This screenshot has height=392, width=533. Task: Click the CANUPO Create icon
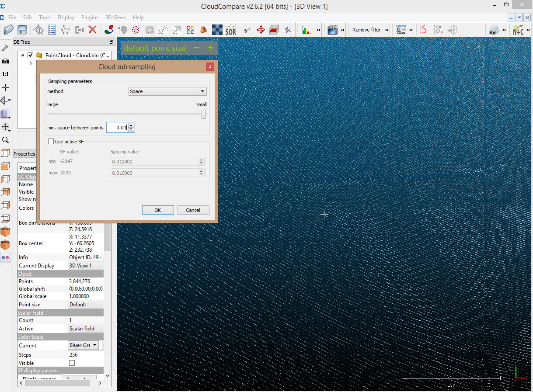[401, 30]
